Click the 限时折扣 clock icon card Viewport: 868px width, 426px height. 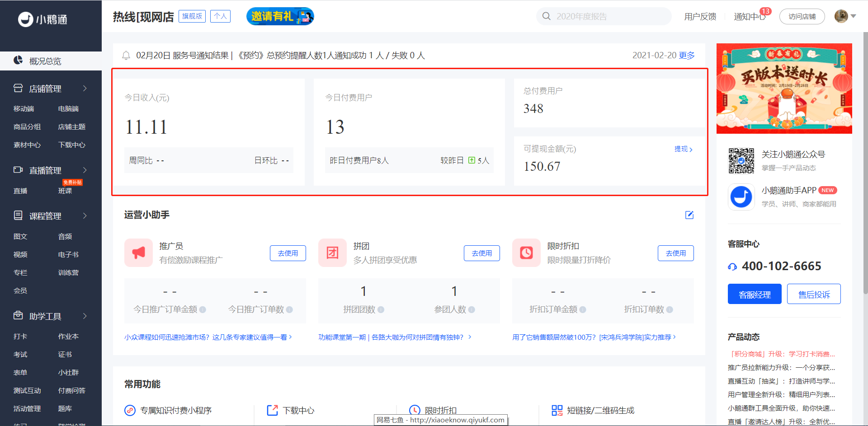pyautogui.click(x=526, y=253)
